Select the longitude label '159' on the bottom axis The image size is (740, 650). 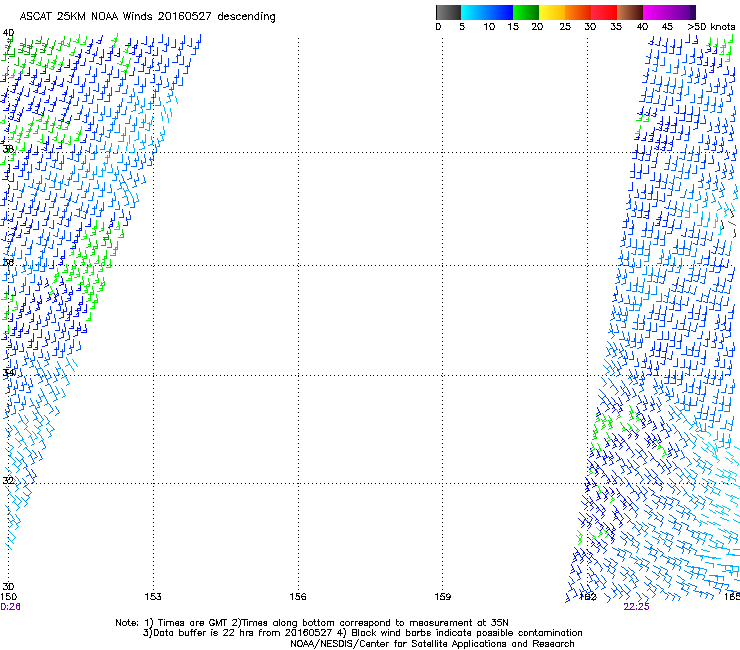(443, 597)
